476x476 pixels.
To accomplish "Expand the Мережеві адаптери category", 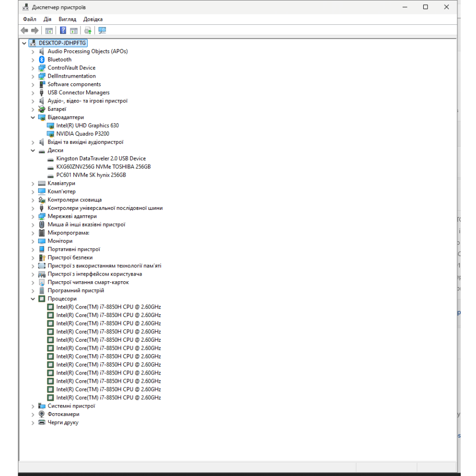I will click(x=33, y=217).
